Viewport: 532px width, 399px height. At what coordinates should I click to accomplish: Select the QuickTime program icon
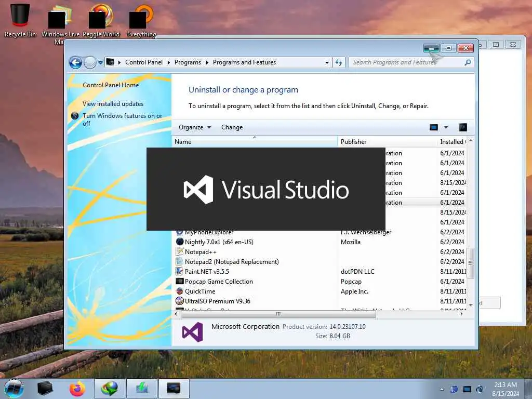[179, 291]
